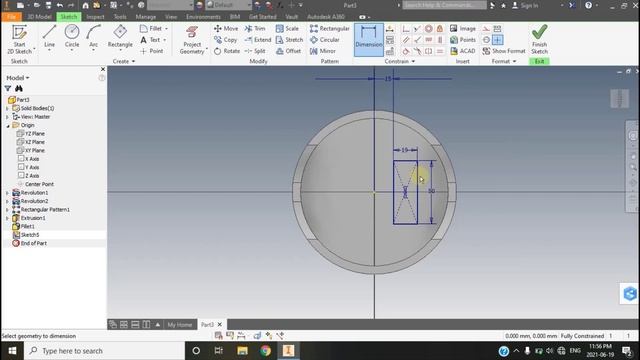Image resolution: width=640 pixels, height=360 pixels.
Task: Insert ACAD file
Action: (463, 51)
